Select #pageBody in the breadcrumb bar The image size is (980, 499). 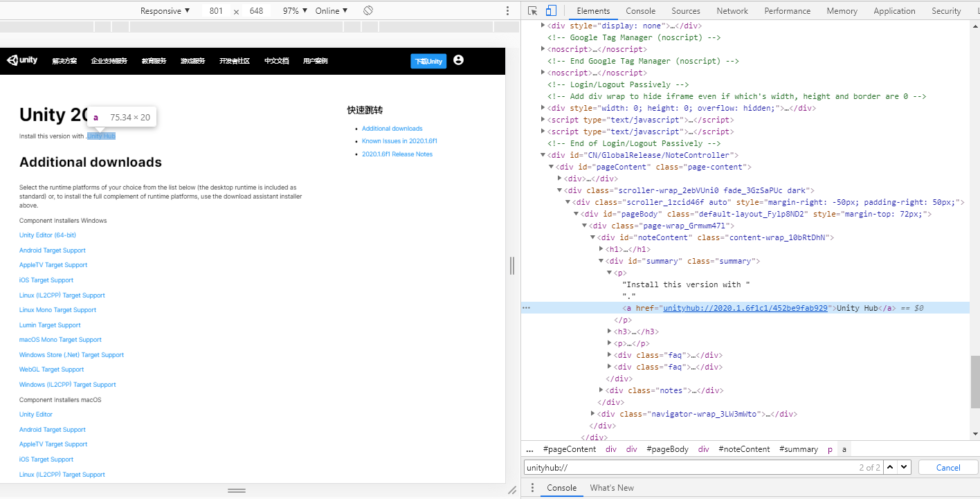pos(667,449)
